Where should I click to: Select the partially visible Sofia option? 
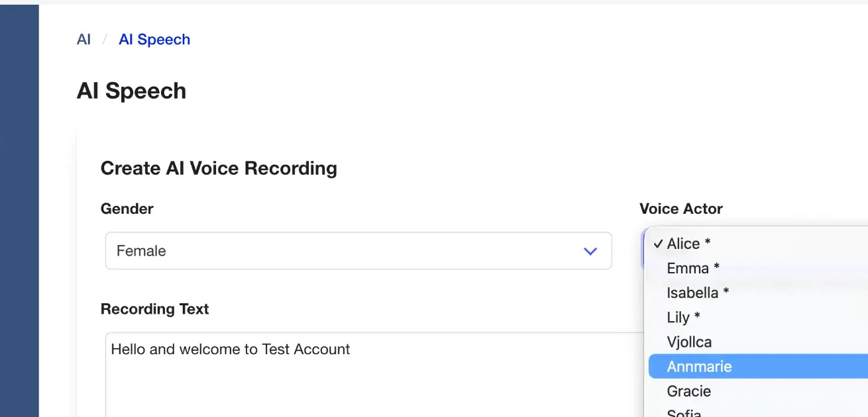[684, 412]
